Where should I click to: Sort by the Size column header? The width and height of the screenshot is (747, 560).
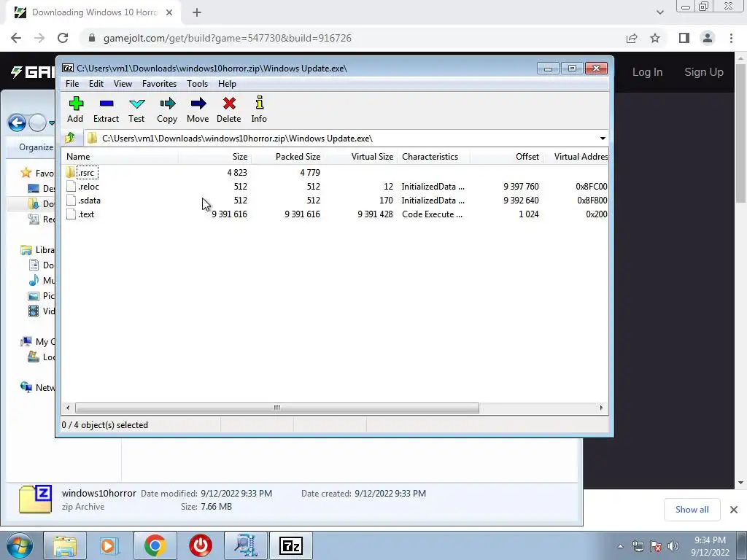point(215,157)
